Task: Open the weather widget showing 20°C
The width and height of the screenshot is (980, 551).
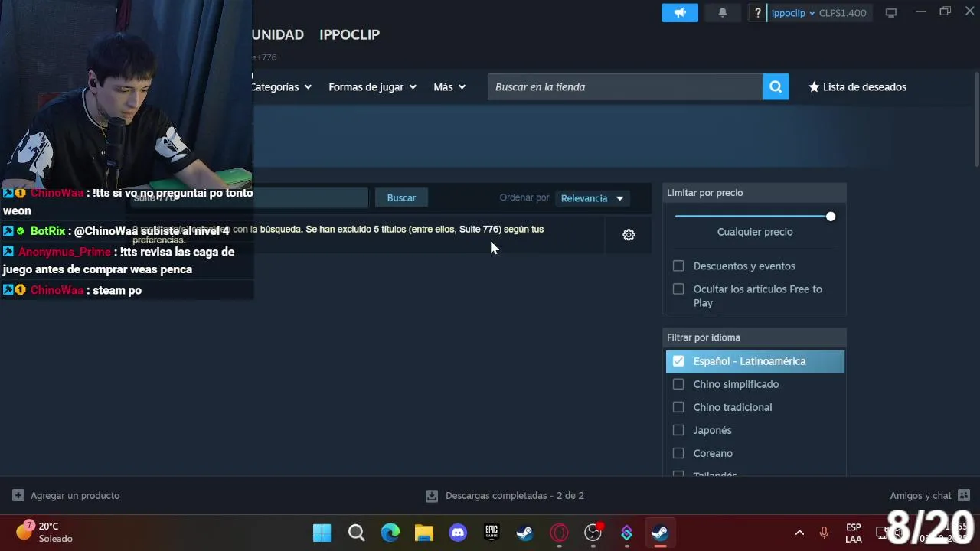Action: [x=44, y=532]
